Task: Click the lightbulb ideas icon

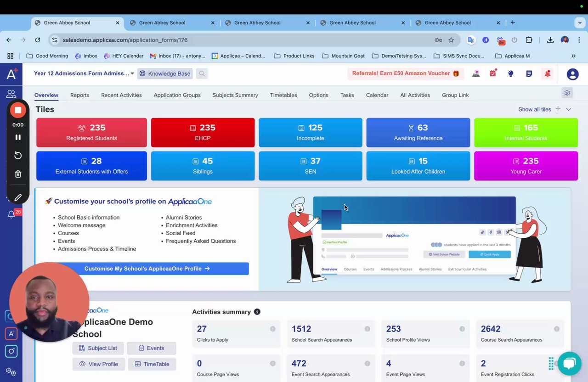Action: (x=510, y=73)
